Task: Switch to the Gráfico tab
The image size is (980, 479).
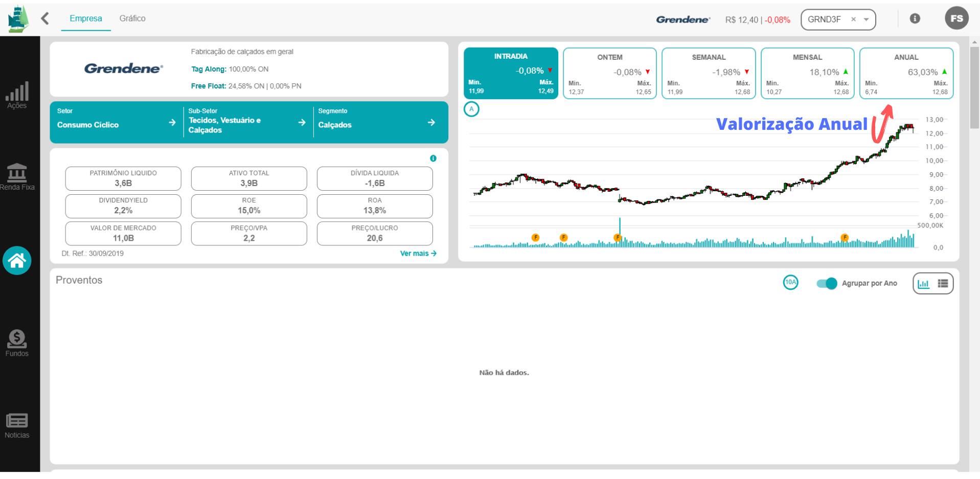Action: [132, 18]
